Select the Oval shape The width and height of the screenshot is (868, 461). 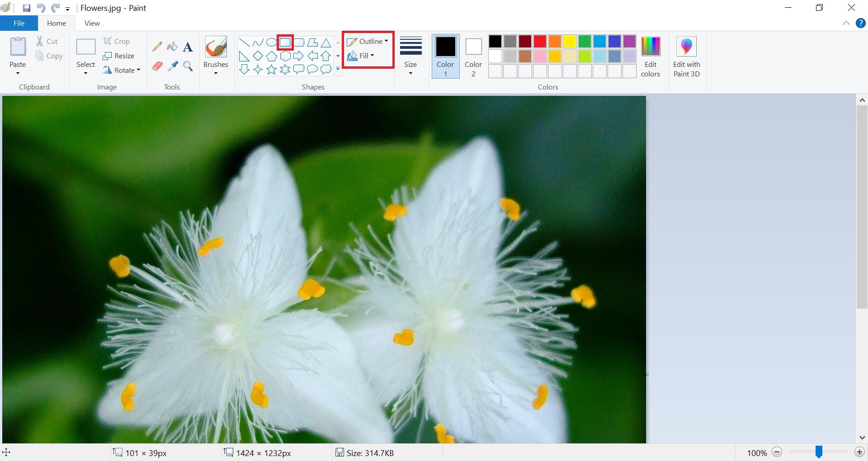(271, 42)
